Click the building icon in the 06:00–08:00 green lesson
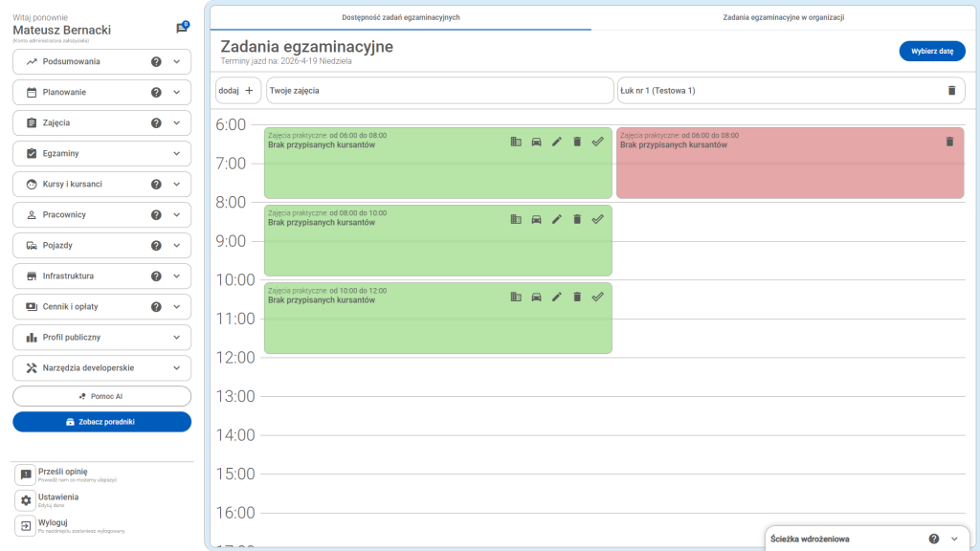This screenshot has height=551, width=980. [516, 142]
